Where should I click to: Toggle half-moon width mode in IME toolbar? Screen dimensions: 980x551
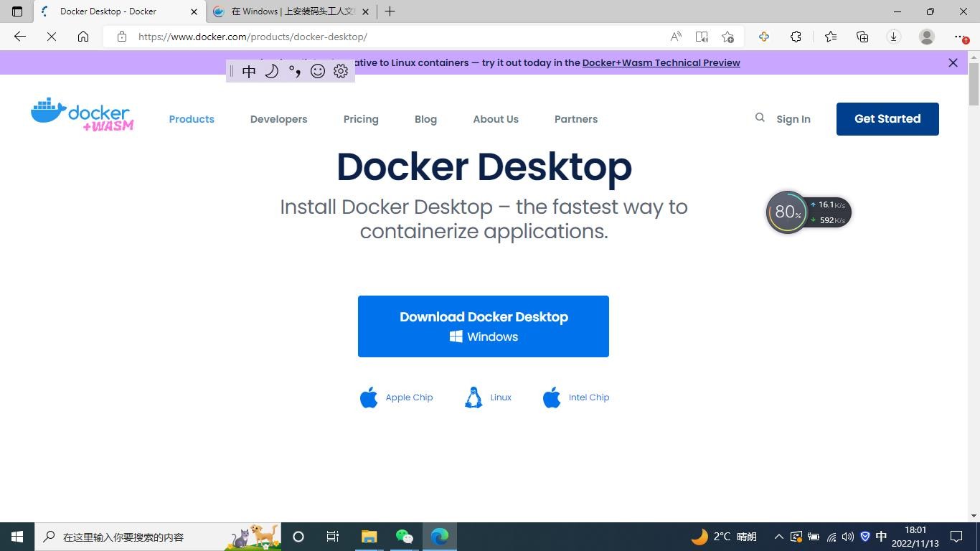(271, 71)
